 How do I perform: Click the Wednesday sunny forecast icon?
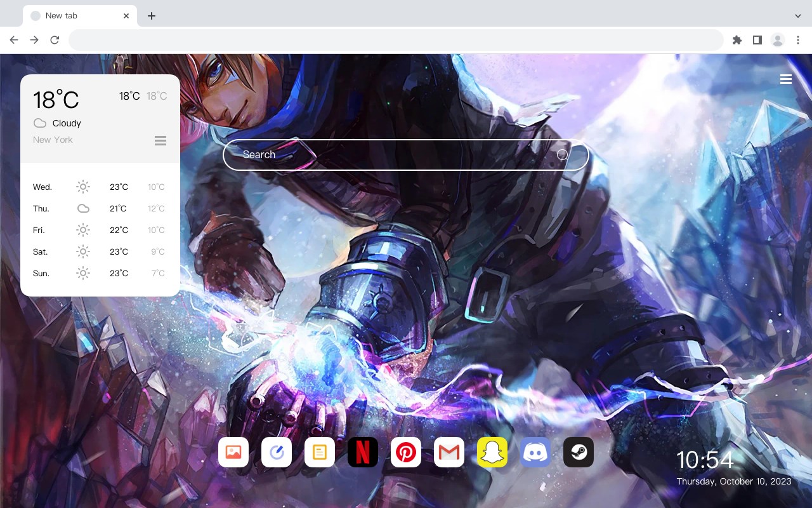point(83,187)
